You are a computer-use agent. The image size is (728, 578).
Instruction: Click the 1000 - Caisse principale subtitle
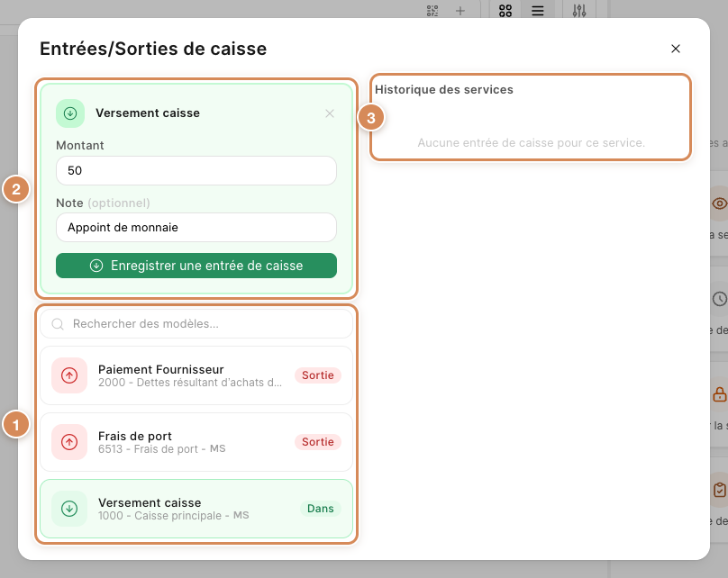[x=173, y=516]
